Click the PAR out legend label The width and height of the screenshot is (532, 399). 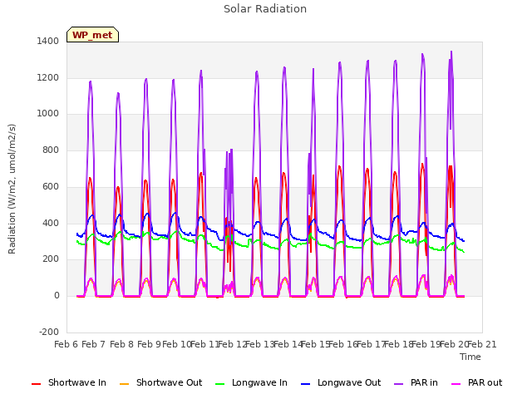(485, 382)
